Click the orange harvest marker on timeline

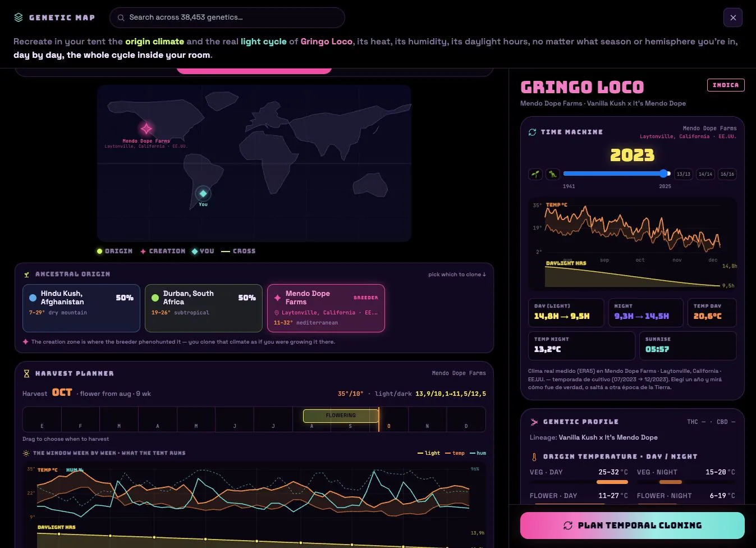[x=379, y=419]
